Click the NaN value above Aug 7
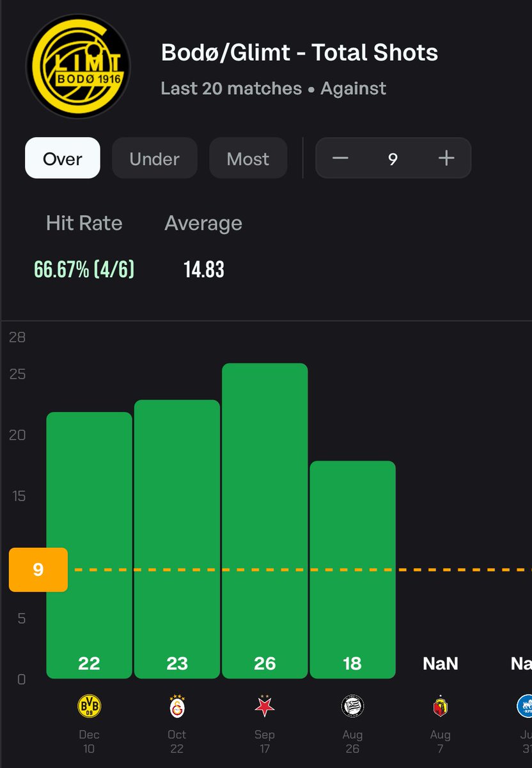The image size is (532, 768). pos(441,664)
